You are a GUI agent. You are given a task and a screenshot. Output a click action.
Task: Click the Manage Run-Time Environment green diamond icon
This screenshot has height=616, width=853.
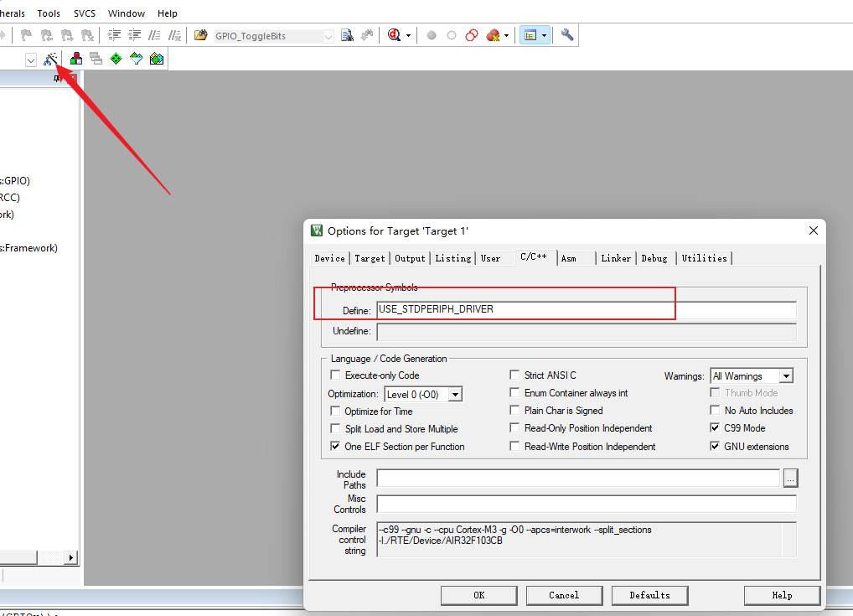pos(116,59)
